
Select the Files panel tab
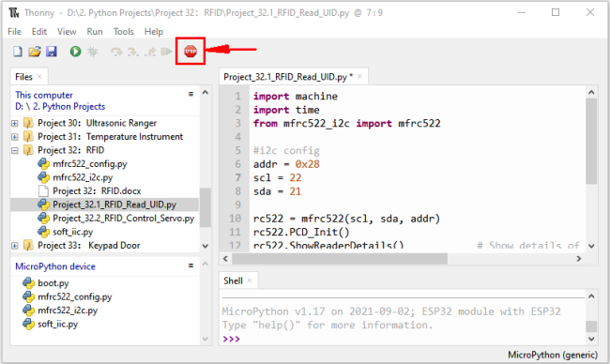[x=23, y=77]
